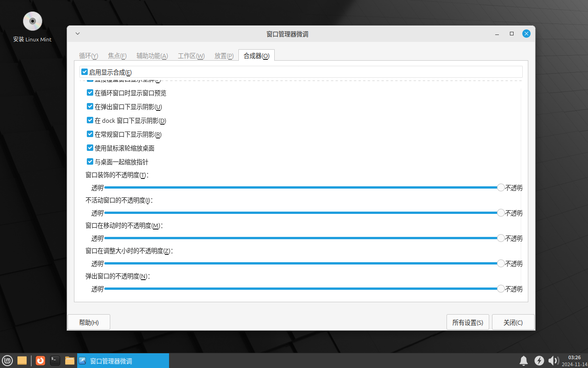
Task: Go to the 放置(P) tab
Action: pyautogui.click(x=224, y=56)
